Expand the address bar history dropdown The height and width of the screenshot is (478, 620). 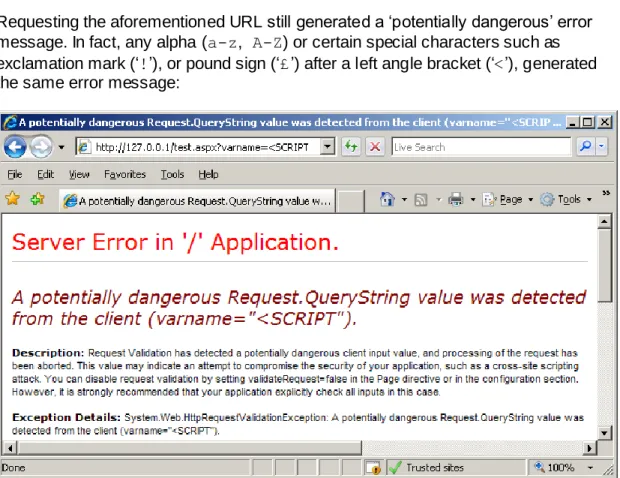point(327,147)
